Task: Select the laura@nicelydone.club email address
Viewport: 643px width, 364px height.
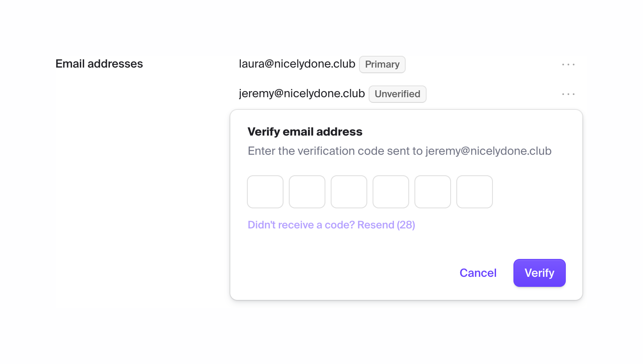Action: point(297,64)
